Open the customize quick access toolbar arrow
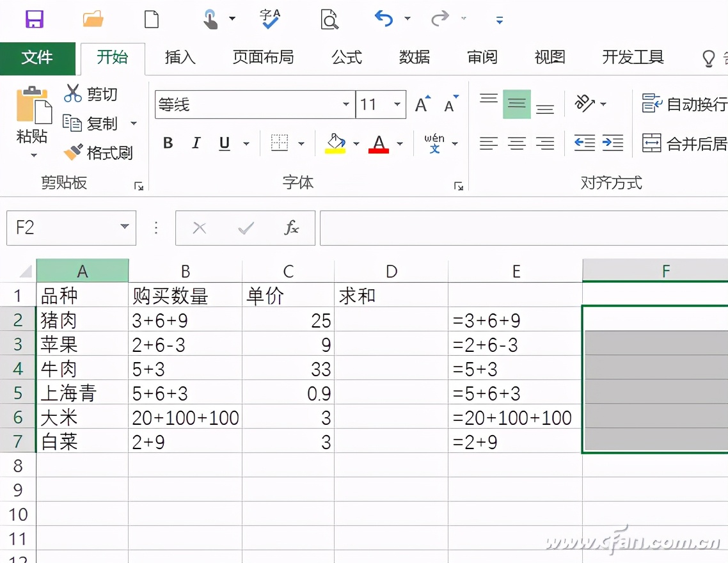 point(500,20)
